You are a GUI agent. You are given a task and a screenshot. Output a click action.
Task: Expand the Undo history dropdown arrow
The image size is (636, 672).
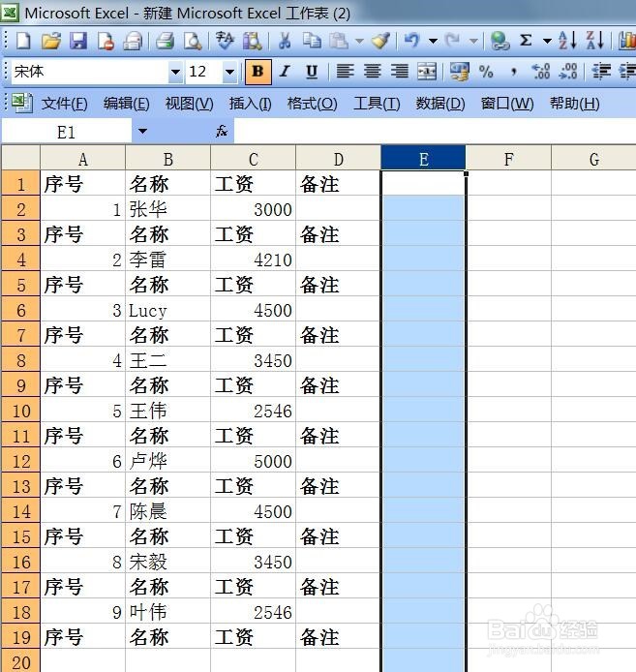434,42
